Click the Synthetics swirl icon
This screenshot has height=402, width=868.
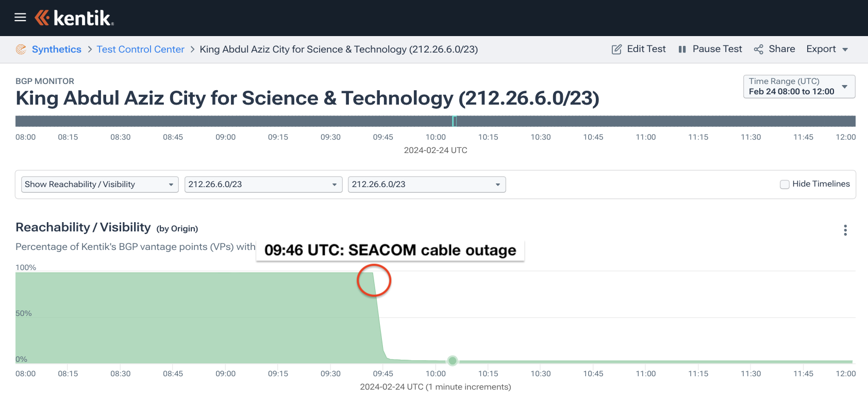[21, 49]
